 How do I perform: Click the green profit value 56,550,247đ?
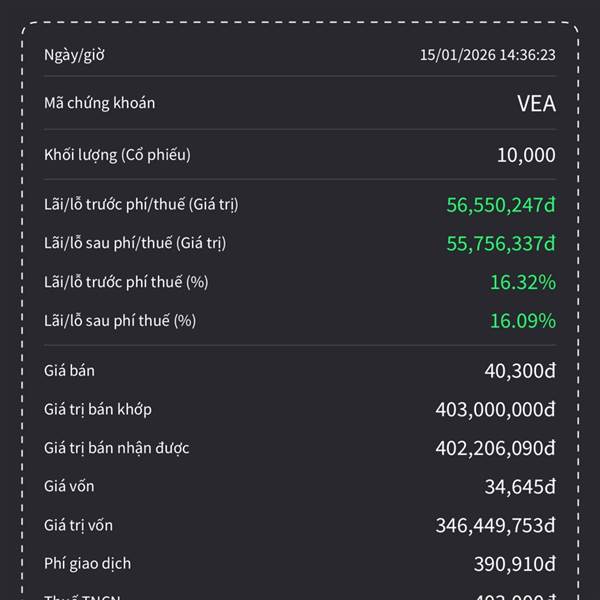coord(501,205)
